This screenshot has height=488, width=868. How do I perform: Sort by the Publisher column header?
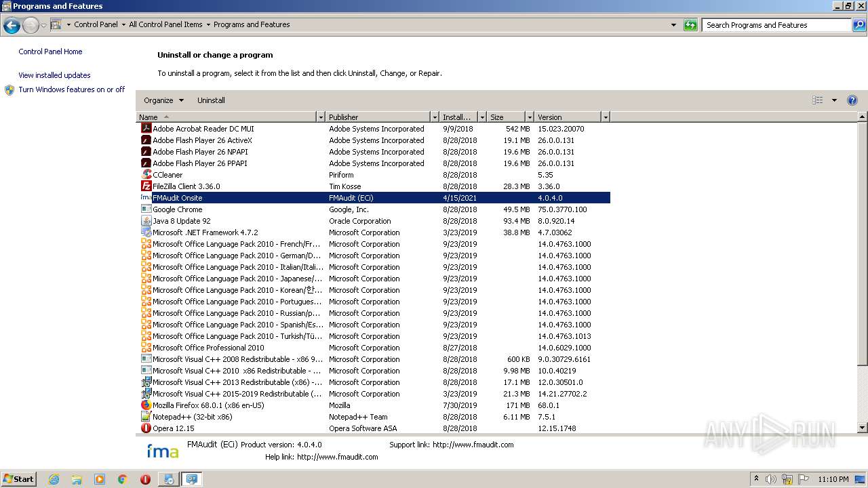pyautogui.click(x=378, y=117)
